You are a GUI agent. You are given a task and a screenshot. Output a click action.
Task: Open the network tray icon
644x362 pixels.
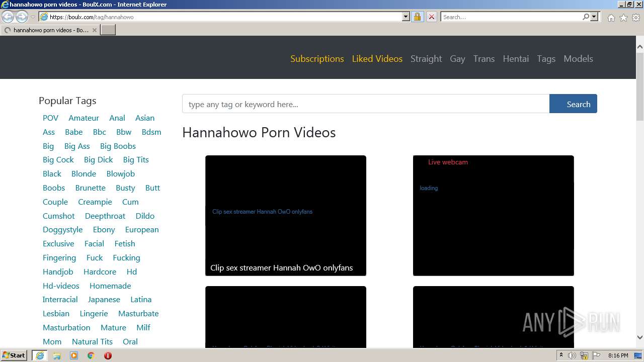584,355
